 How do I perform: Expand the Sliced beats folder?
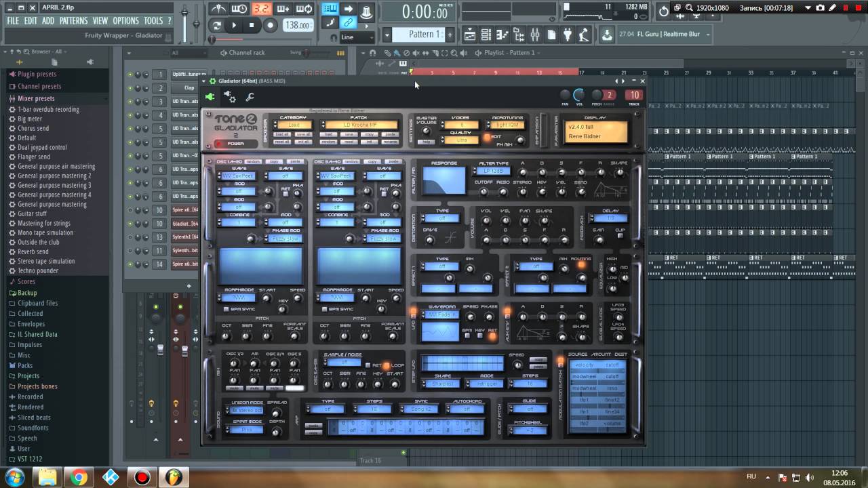click(x=34, y=418)
